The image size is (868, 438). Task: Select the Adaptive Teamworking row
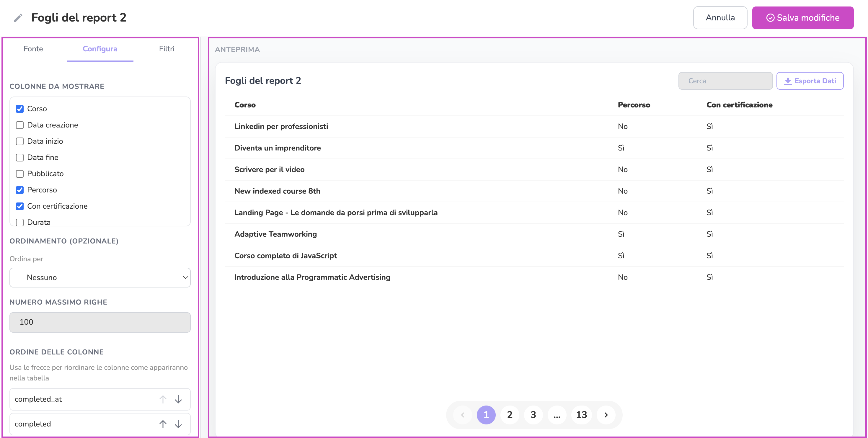pyautogui.click(x=534, y=234)
